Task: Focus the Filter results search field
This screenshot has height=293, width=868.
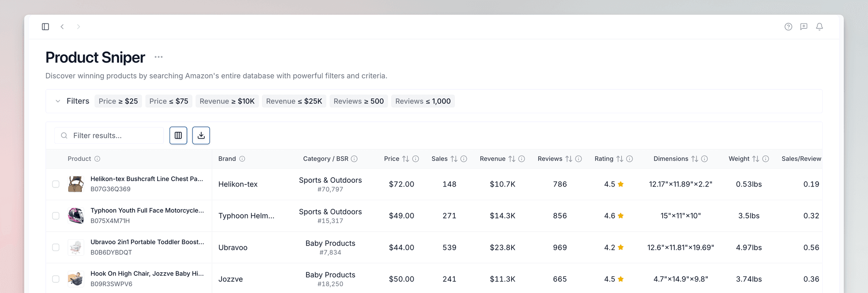Action: [x=109, y=136]
